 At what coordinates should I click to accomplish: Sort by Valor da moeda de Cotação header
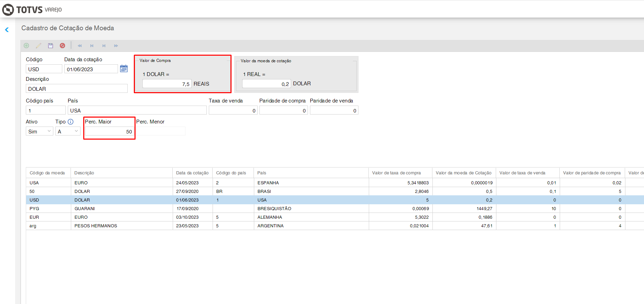coord(464,173)
